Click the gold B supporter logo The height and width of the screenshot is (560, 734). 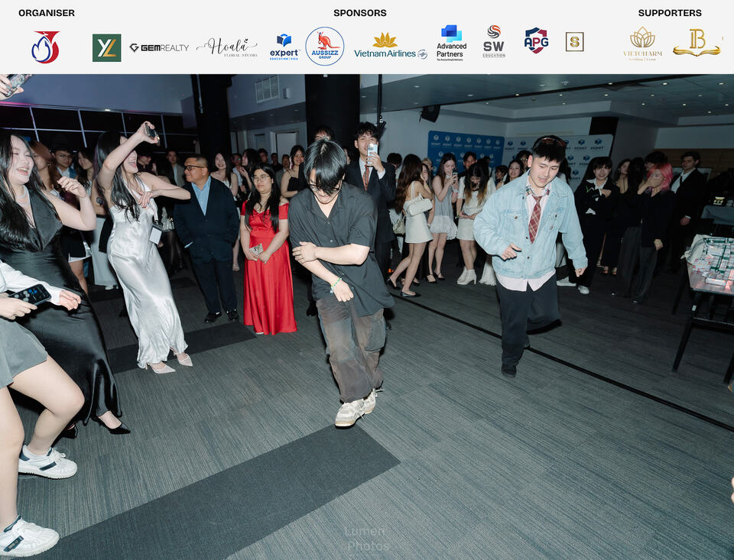click(x=697, y=43)
